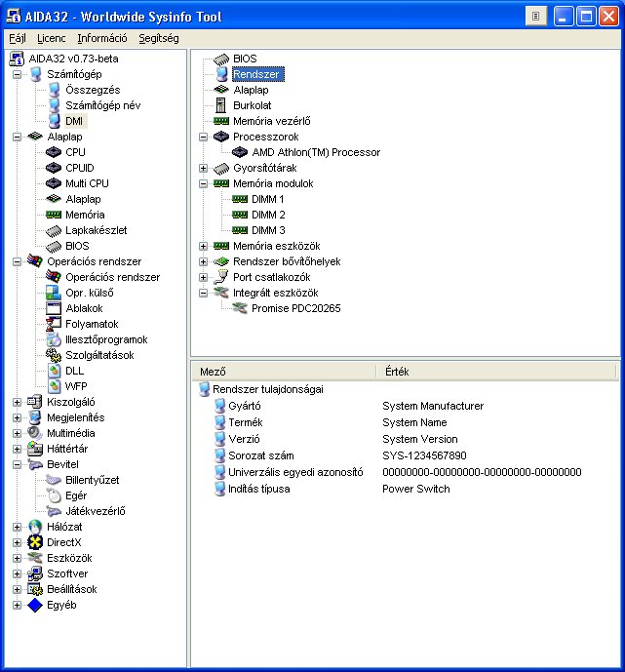Expand the Memória eszközök node

[x=204, y=246]
